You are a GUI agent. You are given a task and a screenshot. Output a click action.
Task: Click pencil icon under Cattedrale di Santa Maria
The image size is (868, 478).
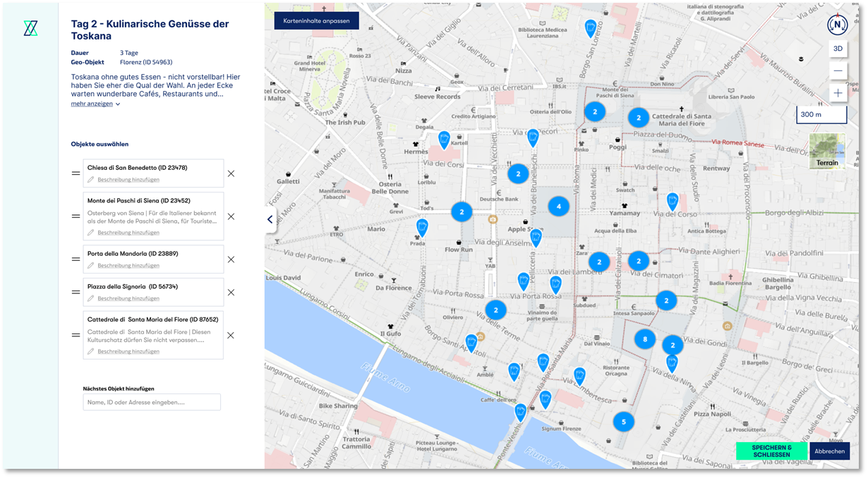click(x=91, y=351)
